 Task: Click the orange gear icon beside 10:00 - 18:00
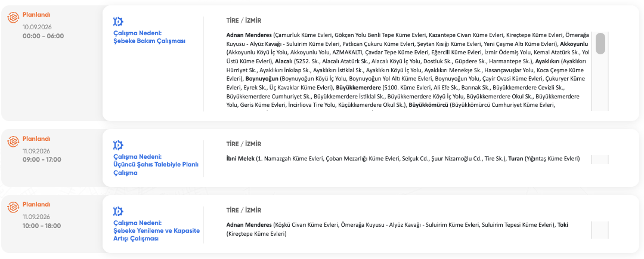pyautogui.click(x=14, y=207)
